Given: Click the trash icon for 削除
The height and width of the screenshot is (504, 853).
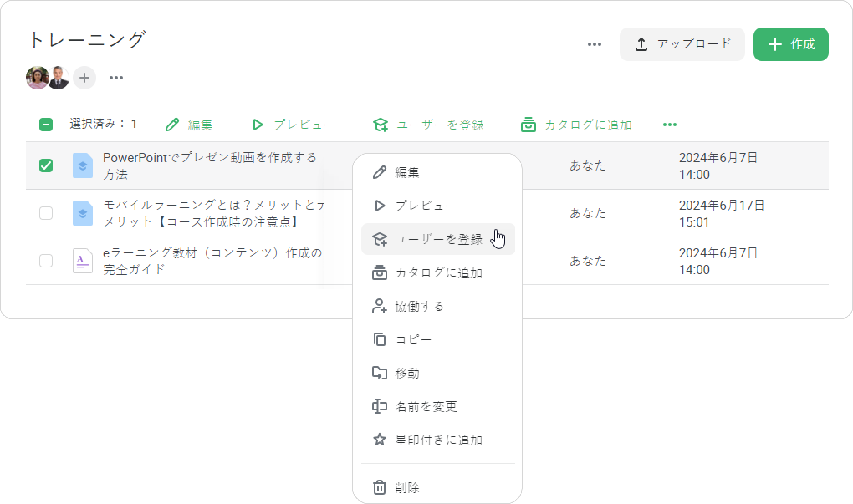Looking at the screenshot, I should 379,487.
